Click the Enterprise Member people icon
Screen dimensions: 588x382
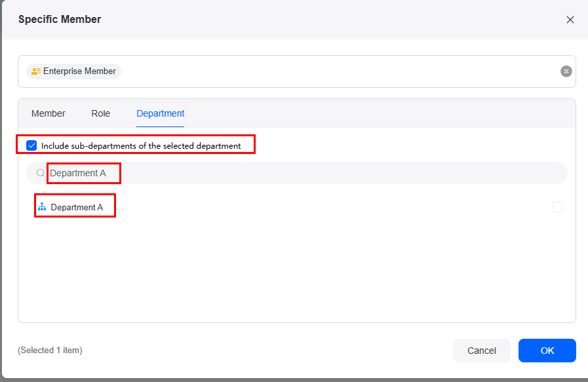(x=36, y=71)
